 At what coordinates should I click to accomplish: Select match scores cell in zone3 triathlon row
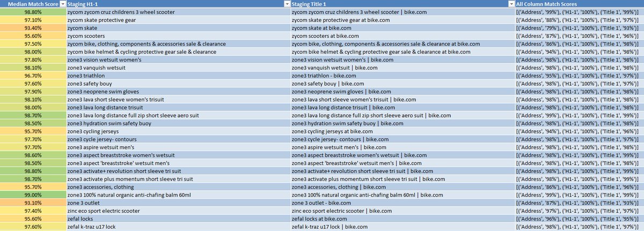pos(580,76)
